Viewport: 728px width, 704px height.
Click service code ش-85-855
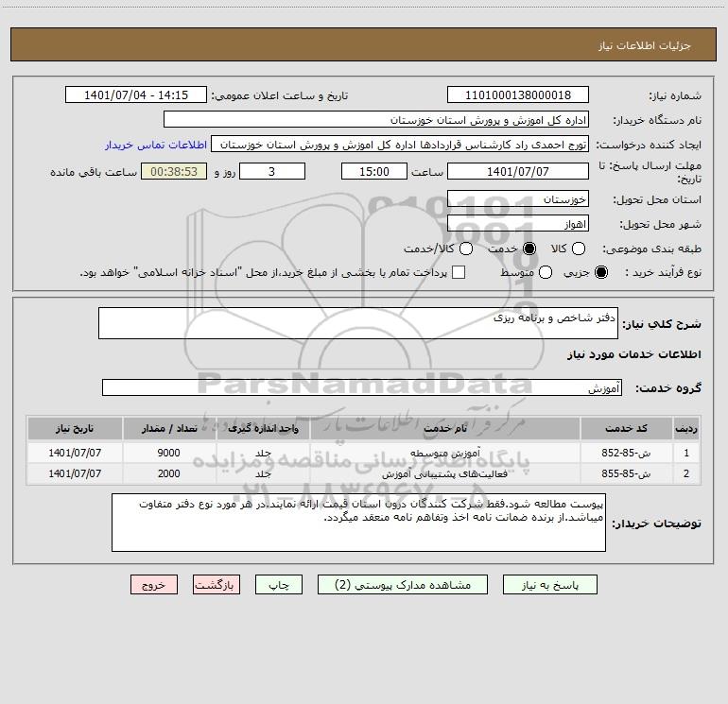626,473
